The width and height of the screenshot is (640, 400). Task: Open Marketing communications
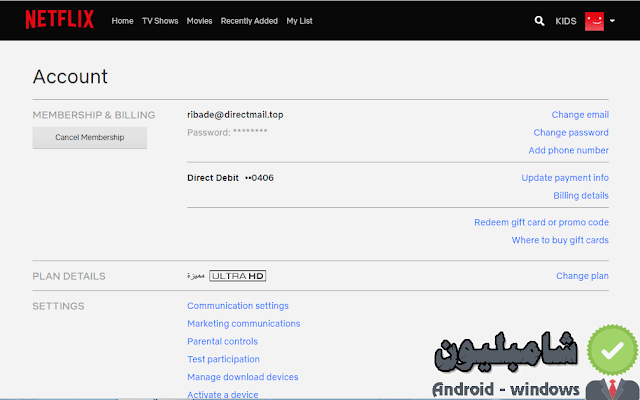point(244,324)
